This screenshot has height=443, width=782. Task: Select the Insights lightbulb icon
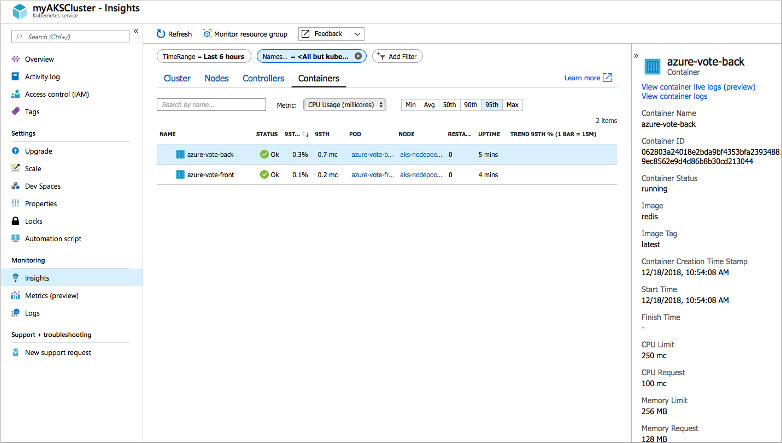coord(15,278)
